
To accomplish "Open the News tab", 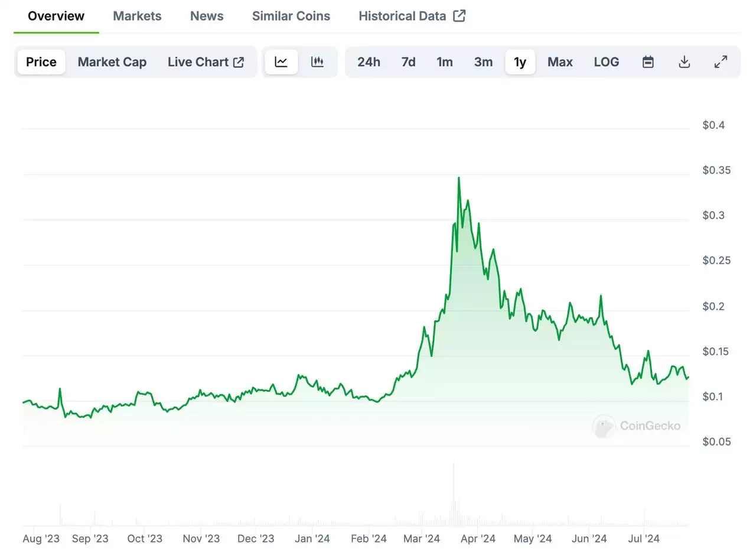I will coord(206,16).
